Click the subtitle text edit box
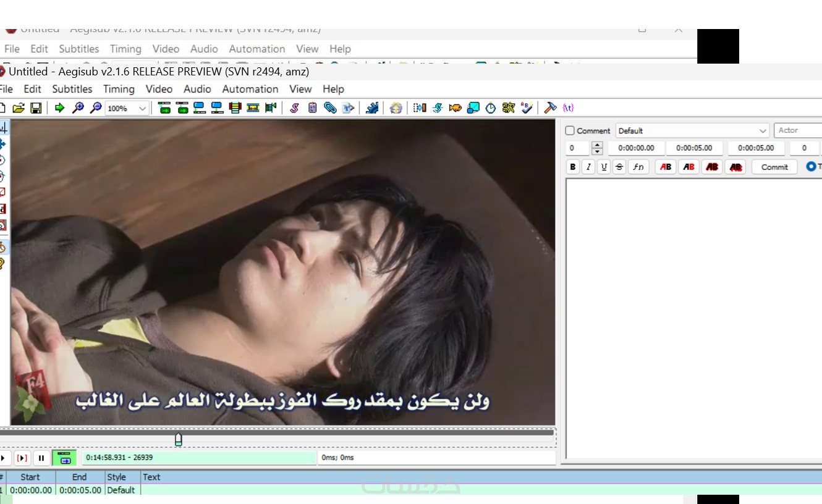The width and height of the screenshot is (822, 504). click(693, 319)
